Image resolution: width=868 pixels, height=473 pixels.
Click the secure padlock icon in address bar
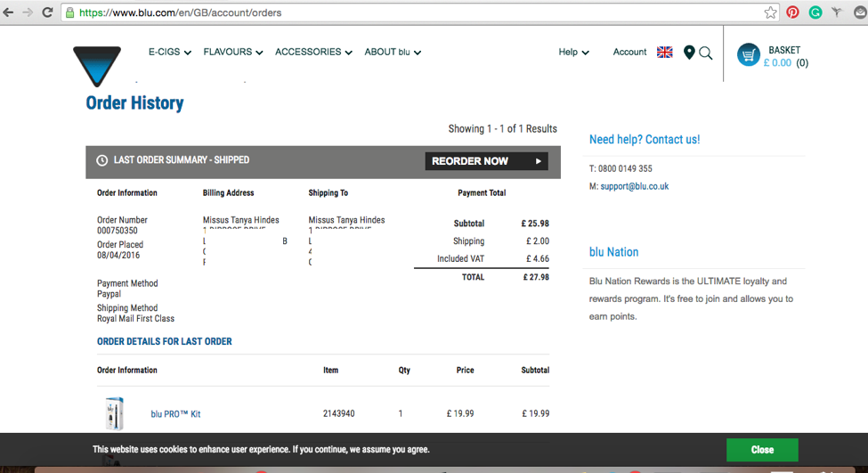coord(69,12)
